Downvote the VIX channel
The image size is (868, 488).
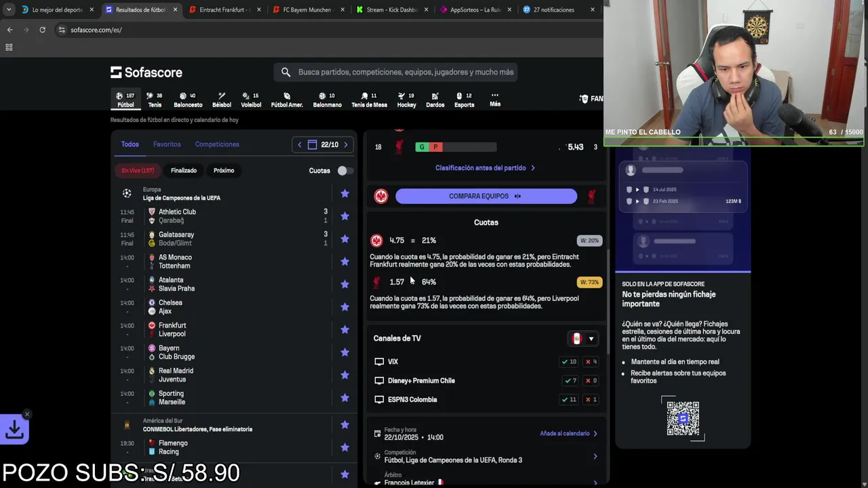tap(591, 362)
